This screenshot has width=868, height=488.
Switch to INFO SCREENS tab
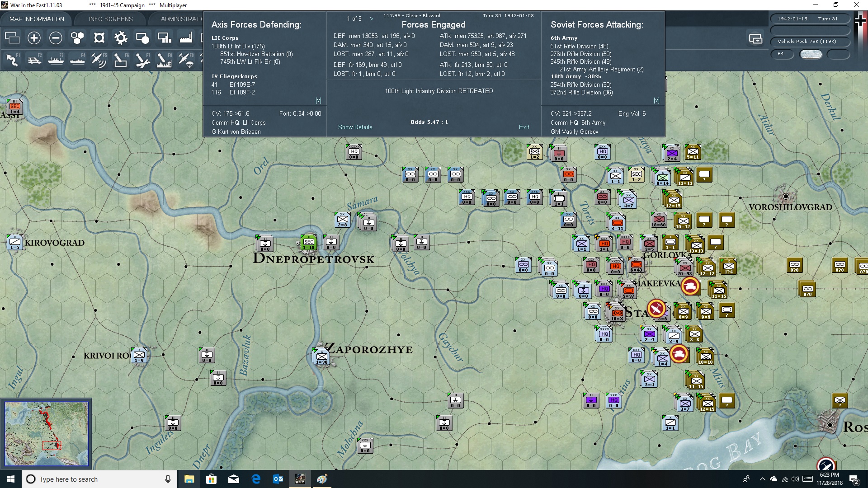tap(111, 19)
